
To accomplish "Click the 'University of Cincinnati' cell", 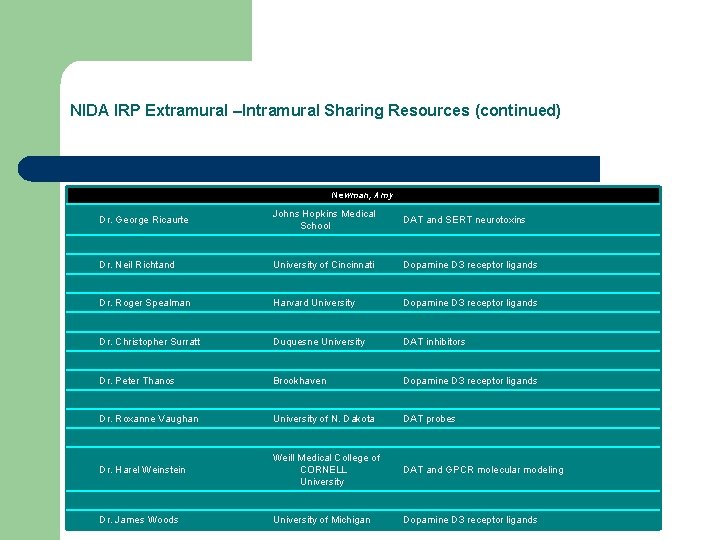I will click(x=324, y=264).
